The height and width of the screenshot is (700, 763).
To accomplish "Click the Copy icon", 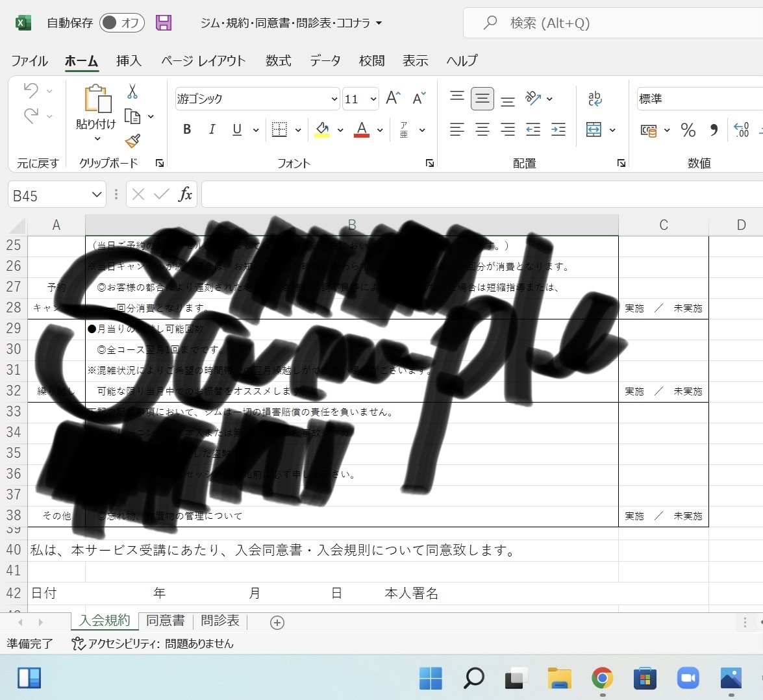I will [132, 116].
